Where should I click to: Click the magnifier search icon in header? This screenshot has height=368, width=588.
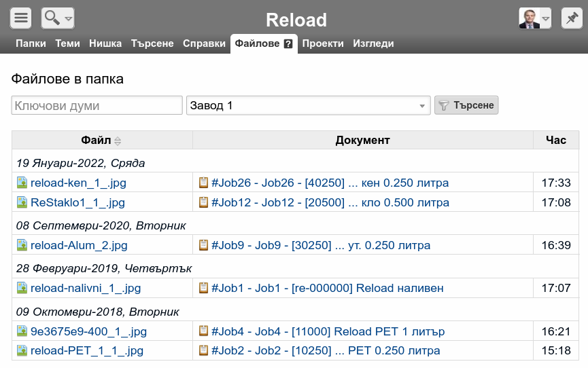coord(52,18)
